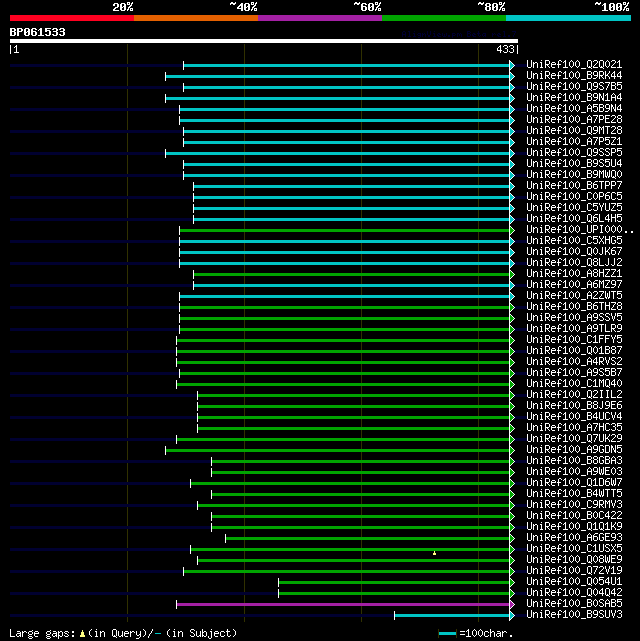
Task: Select the UniRef100_A9SSV5 text
Action: 574,318
